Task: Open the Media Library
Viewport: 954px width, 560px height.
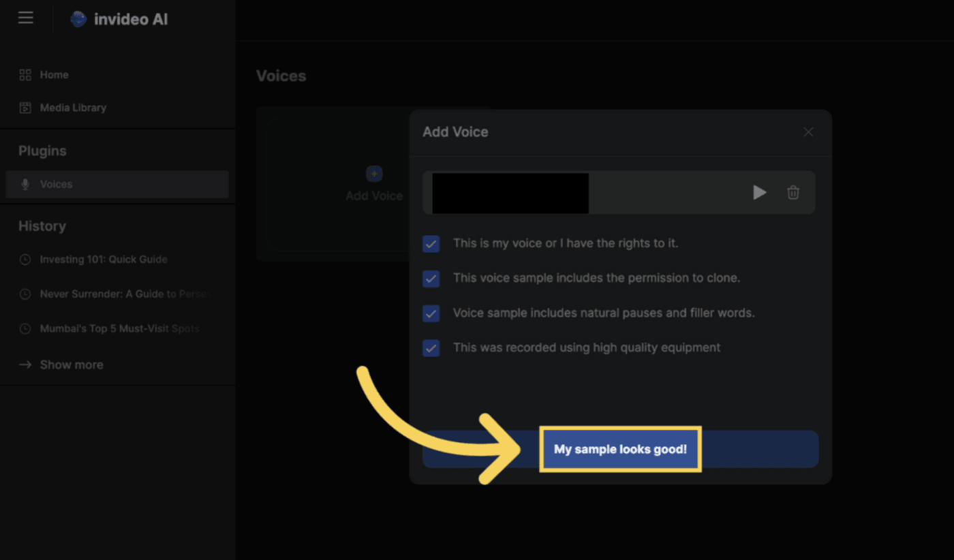Action: click(x=73, y=107)
